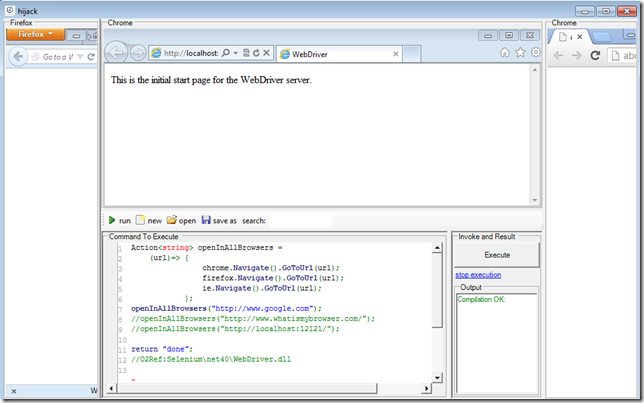644x403 pixels.
Task: Click the code editor vertical scrollbar down arrow
Action: point(437,376)
